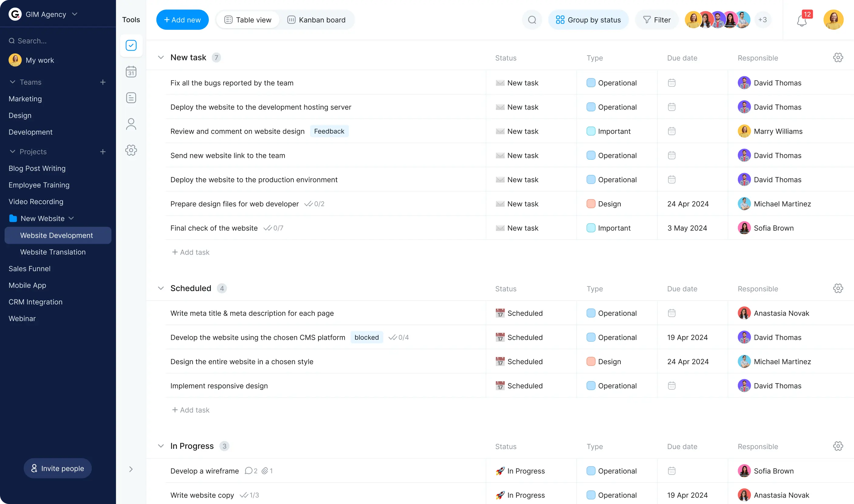
Task: Show the +3 more members
Action: click(x=762, y=20)
